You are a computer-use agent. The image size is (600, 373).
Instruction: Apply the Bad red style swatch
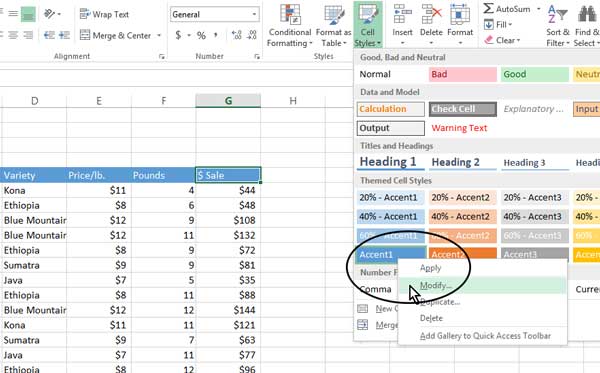(x=463, y=74)
